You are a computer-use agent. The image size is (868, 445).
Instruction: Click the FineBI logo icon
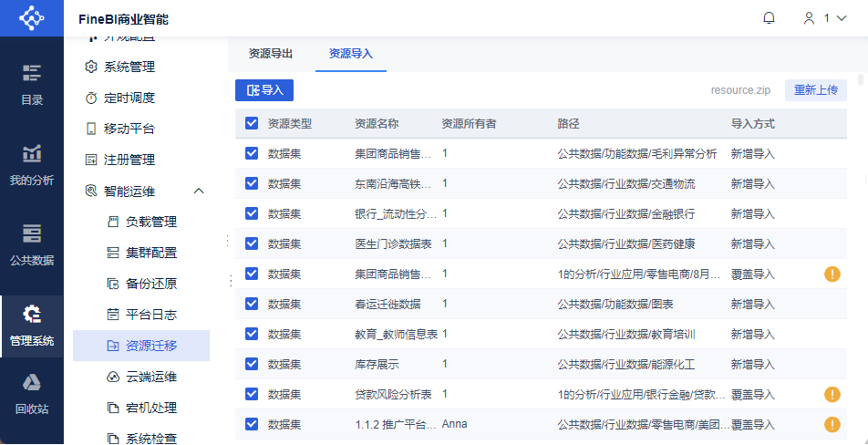[x=32, y=18]
